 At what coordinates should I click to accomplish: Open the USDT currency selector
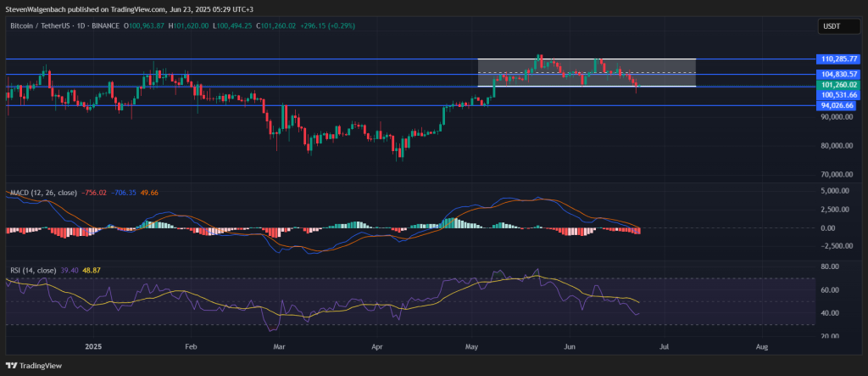point(832,27)
